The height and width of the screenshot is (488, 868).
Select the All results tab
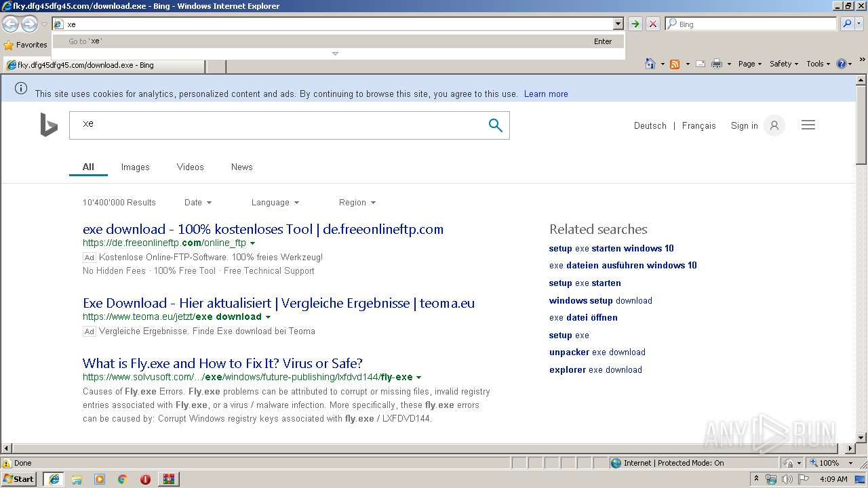88,167
